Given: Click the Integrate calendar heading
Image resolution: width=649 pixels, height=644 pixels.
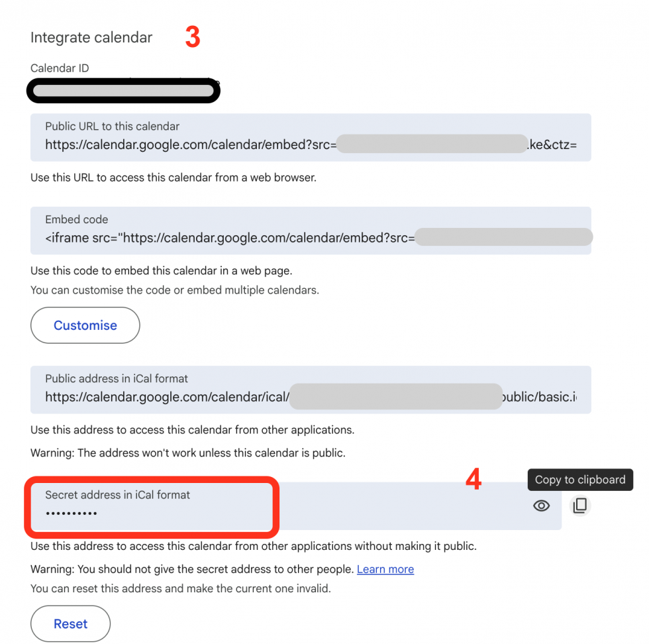Looking at the screenshot, I should (91, 38).
